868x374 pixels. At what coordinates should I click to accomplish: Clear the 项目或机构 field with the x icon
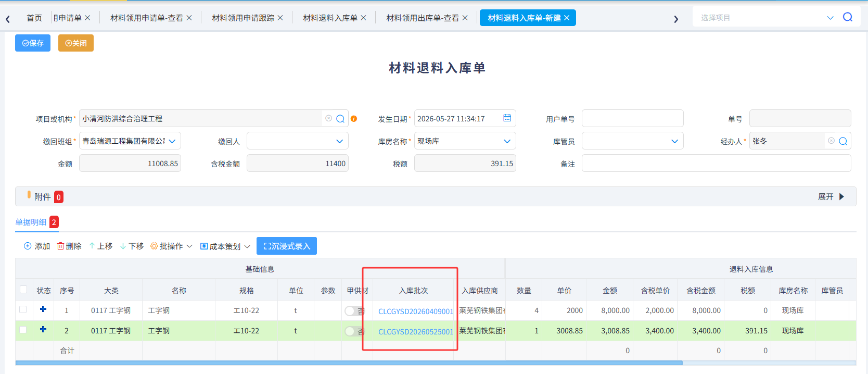[x=328, y=118]
